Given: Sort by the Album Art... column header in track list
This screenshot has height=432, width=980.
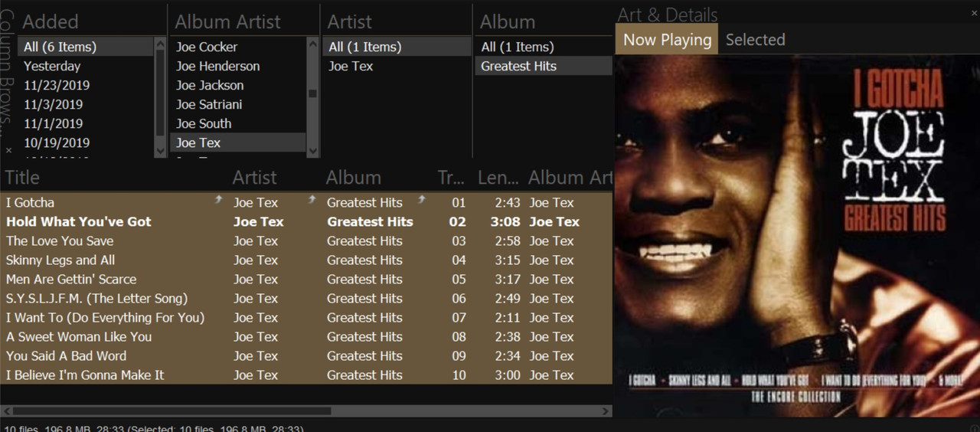Looking at the screenshot, I should tap(570, 178).
